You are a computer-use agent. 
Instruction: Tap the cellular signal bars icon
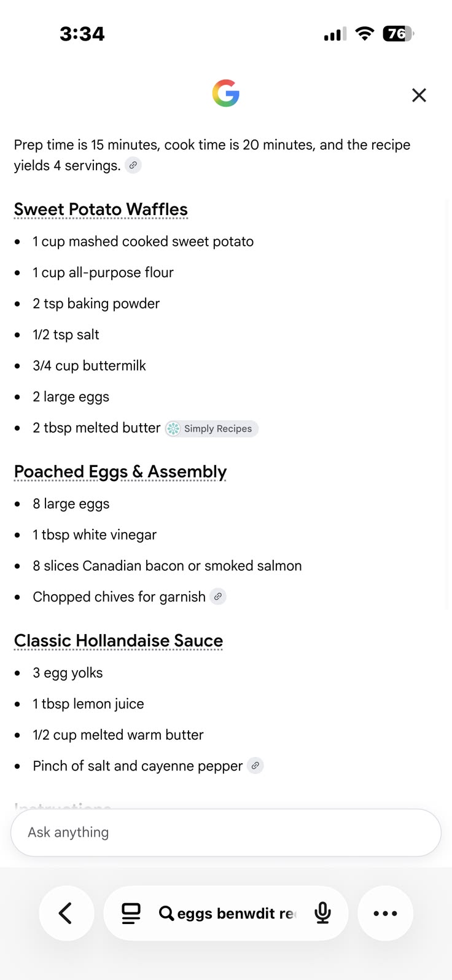click(335, 34)
